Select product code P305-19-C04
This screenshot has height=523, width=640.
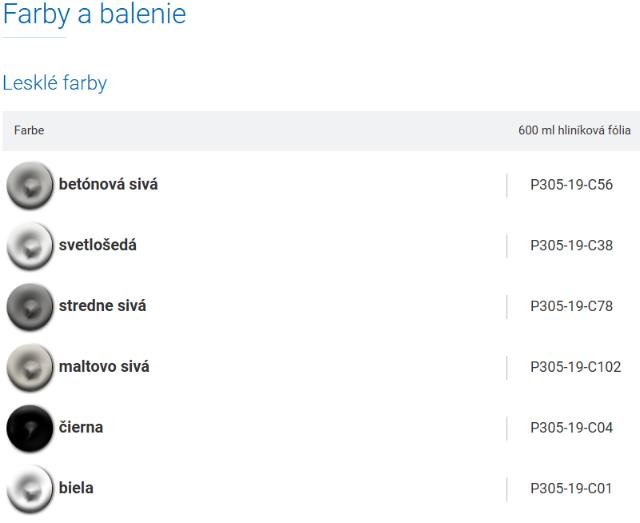(x=571, y=428)
